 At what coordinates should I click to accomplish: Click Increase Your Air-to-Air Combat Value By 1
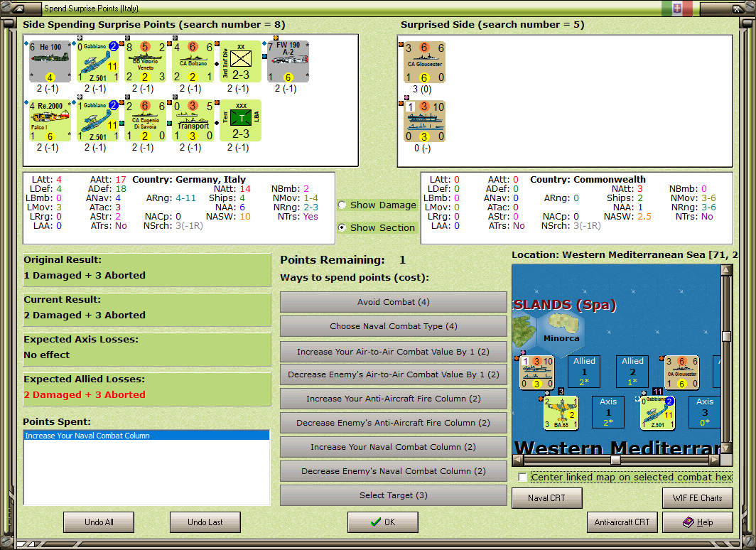click(x=394, y=352)
